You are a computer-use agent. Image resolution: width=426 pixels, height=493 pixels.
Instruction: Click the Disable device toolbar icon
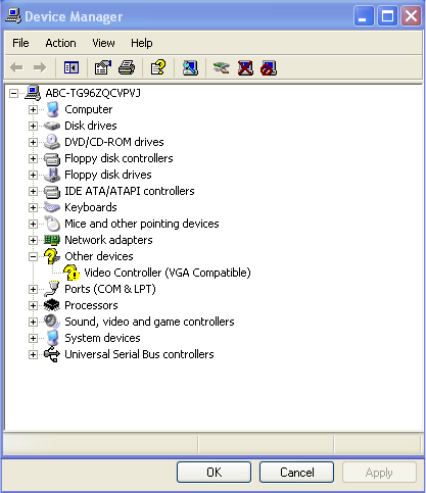tap(269, 68)
